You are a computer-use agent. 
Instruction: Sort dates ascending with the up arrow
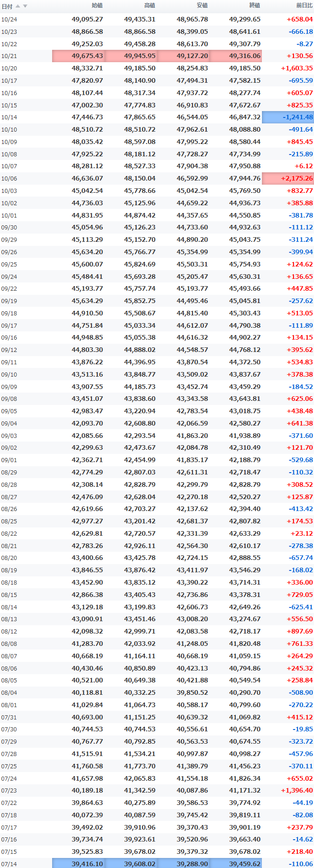point(18,6)
